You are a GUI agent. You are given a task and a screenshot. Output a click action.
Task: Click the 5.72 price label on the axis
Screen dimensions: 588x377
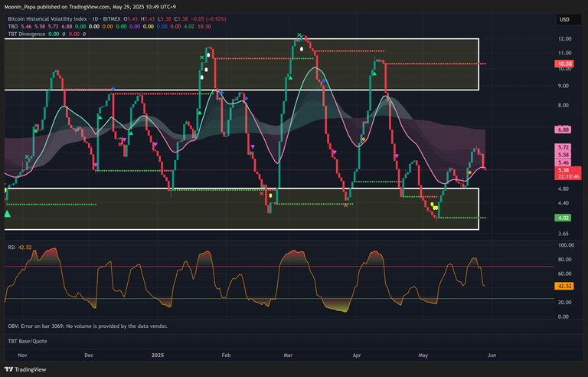click(x=563, y=147)
